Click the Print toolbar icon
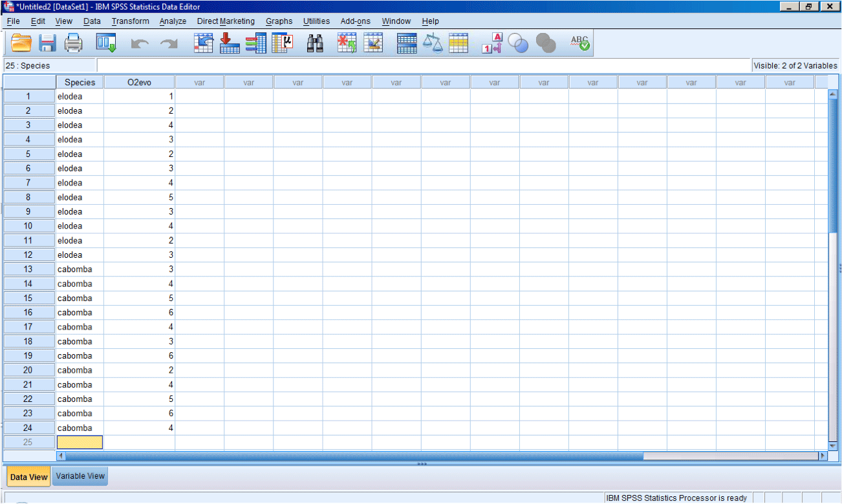Image resolution: width=842 pixels, height=504 pixels. 74,43
